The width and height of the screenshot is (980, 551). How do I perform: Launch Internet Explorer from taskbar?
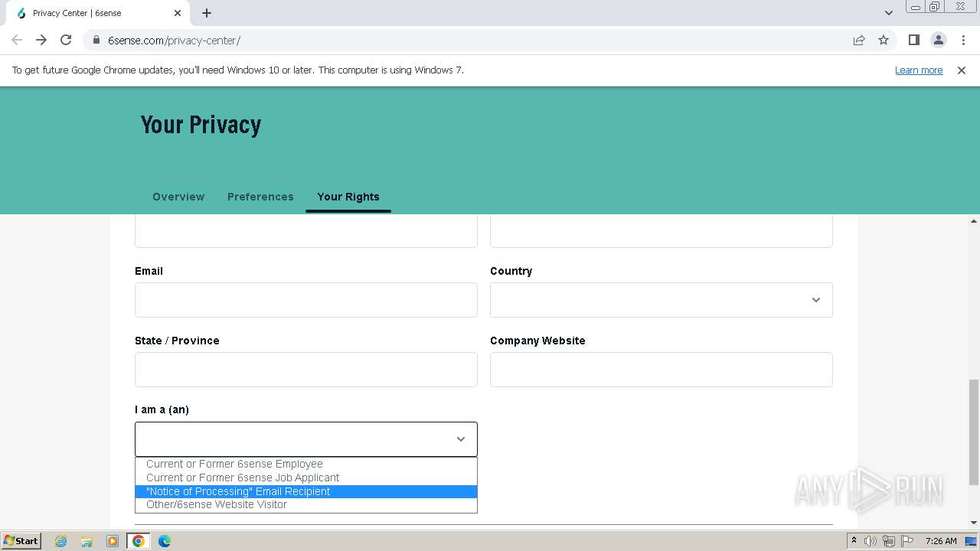click(x=60, y=541)
